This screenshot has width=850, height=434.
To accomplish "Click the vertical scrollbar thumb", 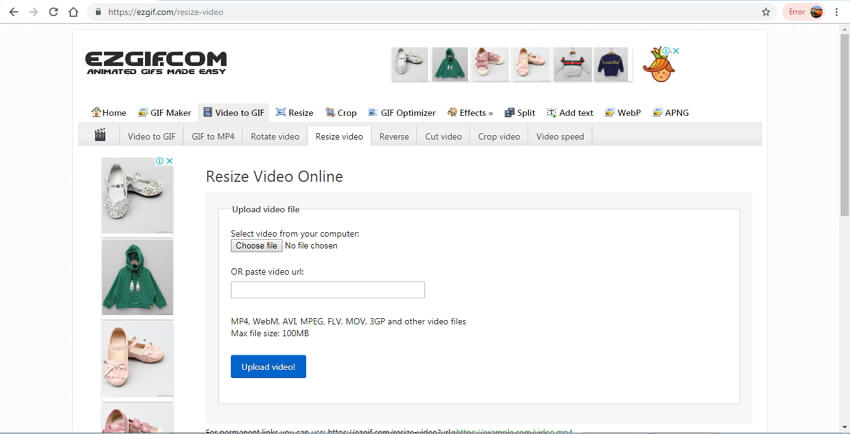I will click(844, 125).
